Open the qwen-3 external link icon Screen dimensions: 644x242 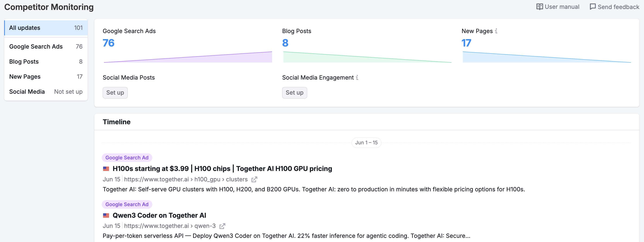(222, 226)
